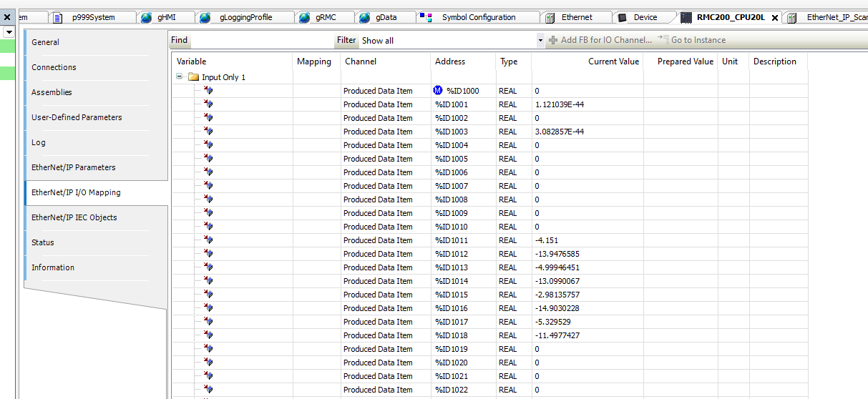The image size is (868, 399).
Task: Switch to the Symbol Configuration tab
Action: [478, 17]
